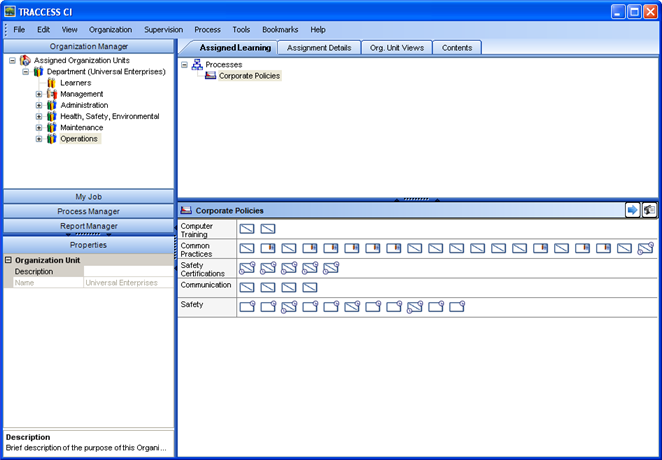Click the first Safety Certifications task icon
Screen dimensions: 662x460
point(247,268)
